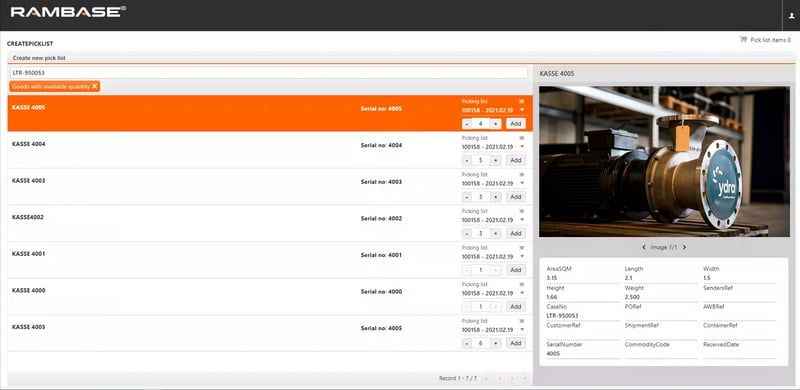Click the cart icon in KASSE4002 row
The width and height of the screenshot is (800, 390).
tap(521, 211)
